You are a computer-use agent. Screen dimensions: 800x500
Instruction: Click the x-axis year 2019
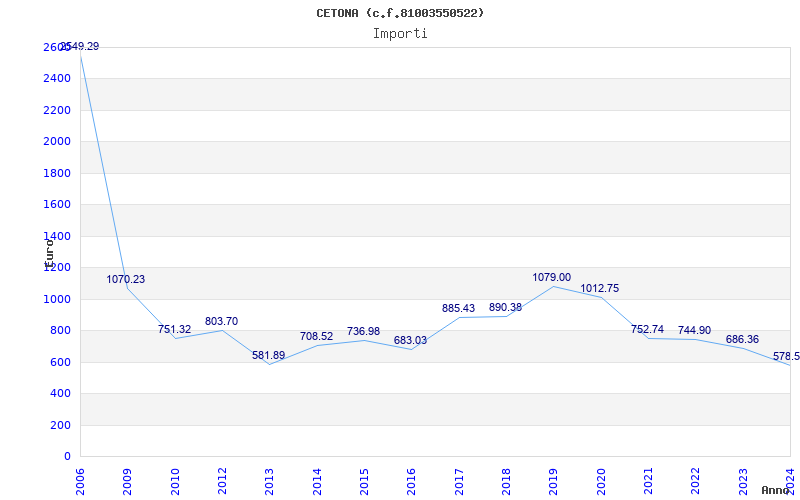(554, 481)
